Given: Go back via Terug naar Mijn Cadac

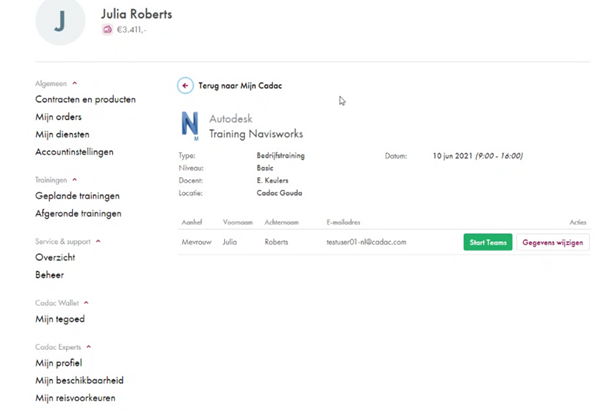Looking at the screenshot, I should (x=240, y=86).
